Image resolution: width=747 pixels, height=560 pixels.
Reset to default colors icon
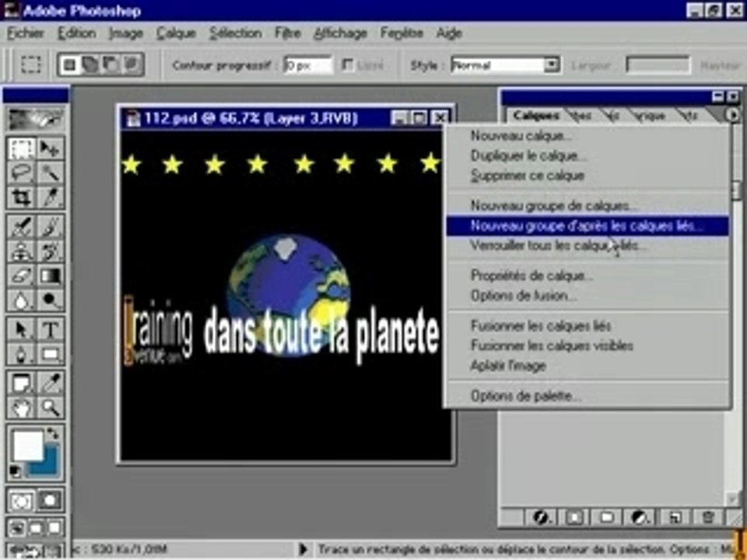[16, 471]
